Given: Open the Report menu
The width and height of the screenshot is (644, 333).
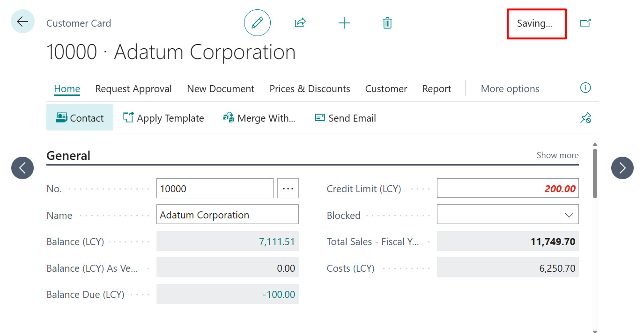Looking at the screenshot, I should click(x=437, y=89).
